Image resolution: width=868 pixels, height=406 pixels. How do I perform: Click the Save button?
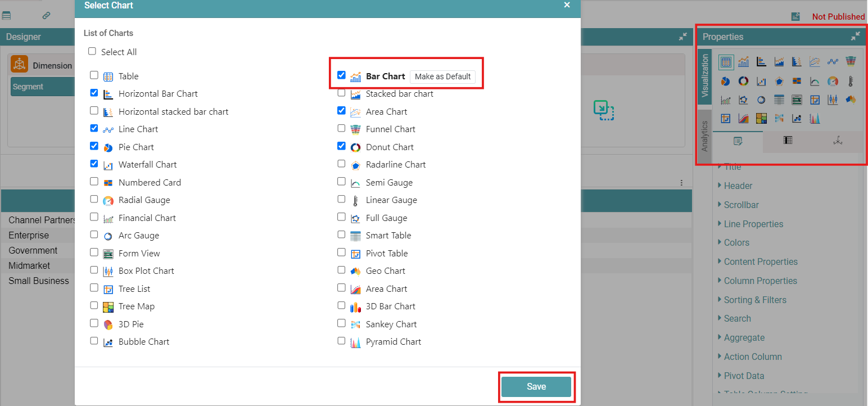(x=536, y=387)
